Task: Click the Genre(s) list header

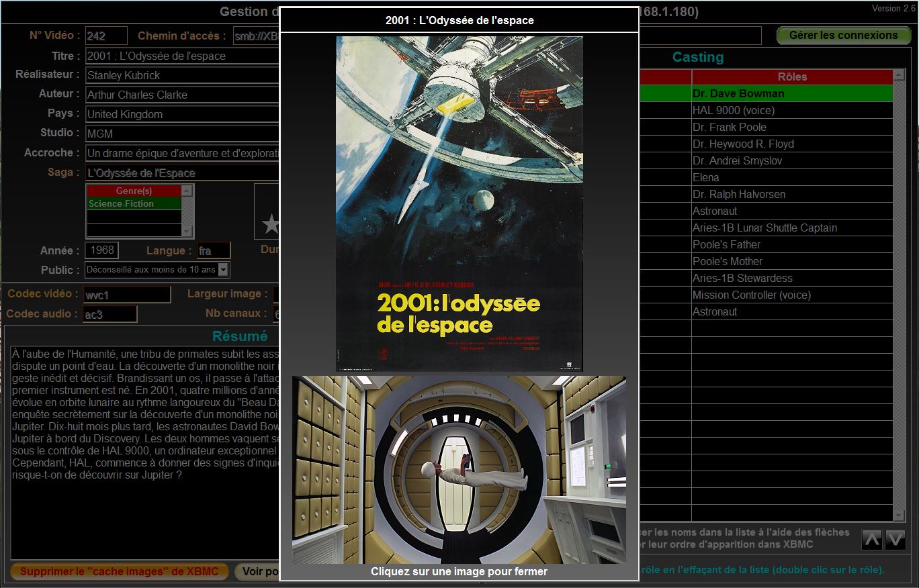Action: (134, 191)
